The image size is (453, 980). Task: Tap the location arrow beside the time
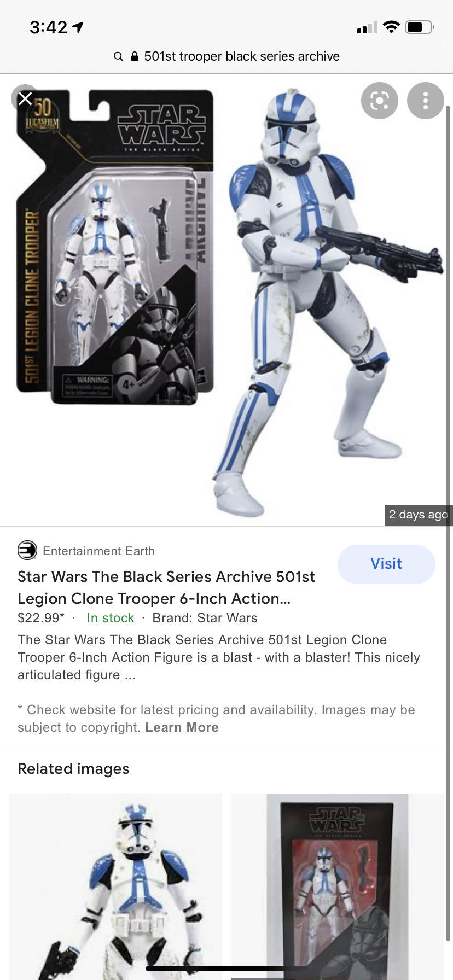pyautogui.click(x=78, y=27)
